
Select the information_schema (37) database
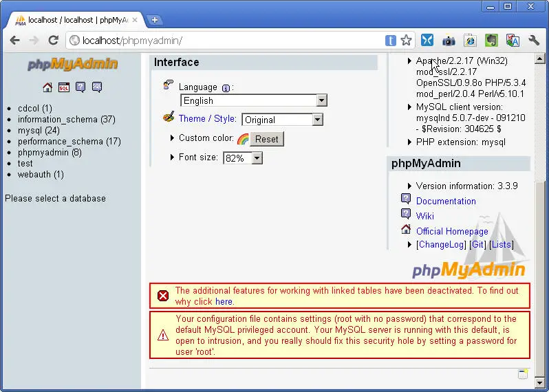click(x=67, y=120)
